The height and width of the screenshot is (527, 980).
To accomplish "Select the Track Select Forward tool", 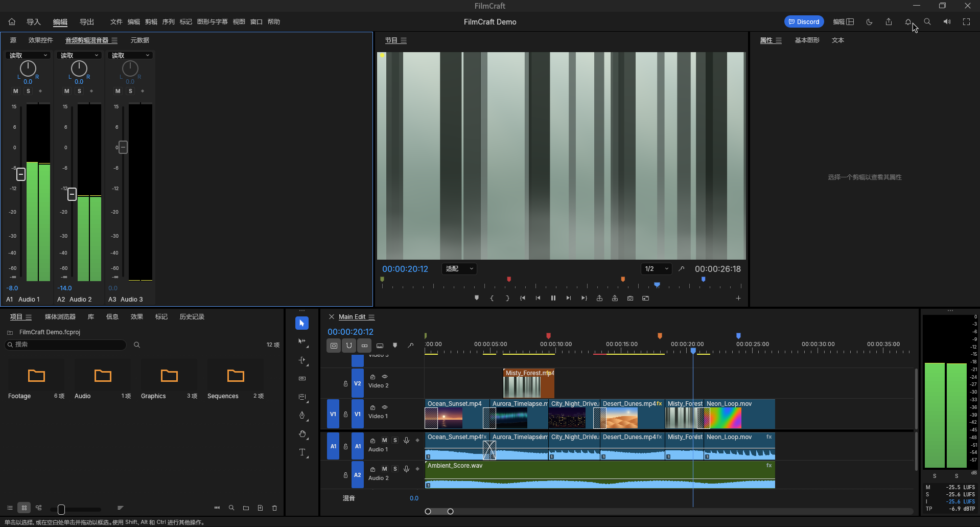I will (302, 341).
